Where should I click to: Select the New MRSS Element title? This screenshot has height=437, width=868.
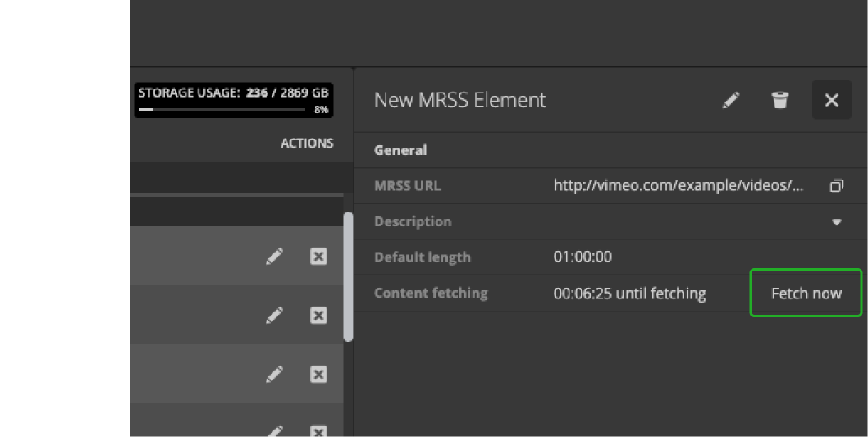460,100
